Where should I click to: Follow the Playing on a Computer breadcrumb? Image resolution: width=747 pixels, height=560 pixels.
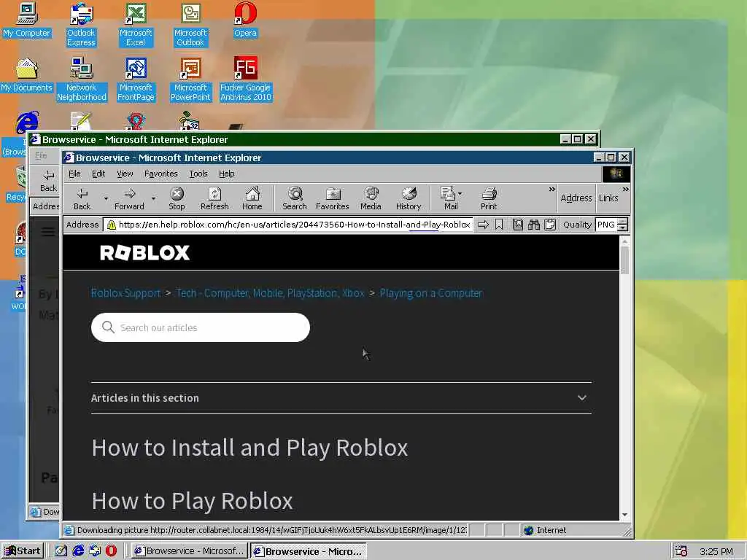coord(431,293)
